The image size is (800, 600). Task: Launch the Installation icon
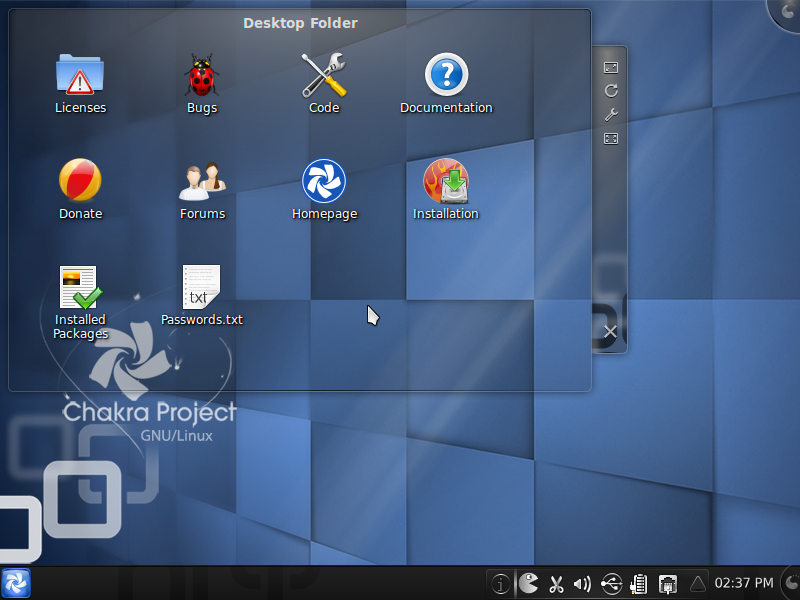446,181
